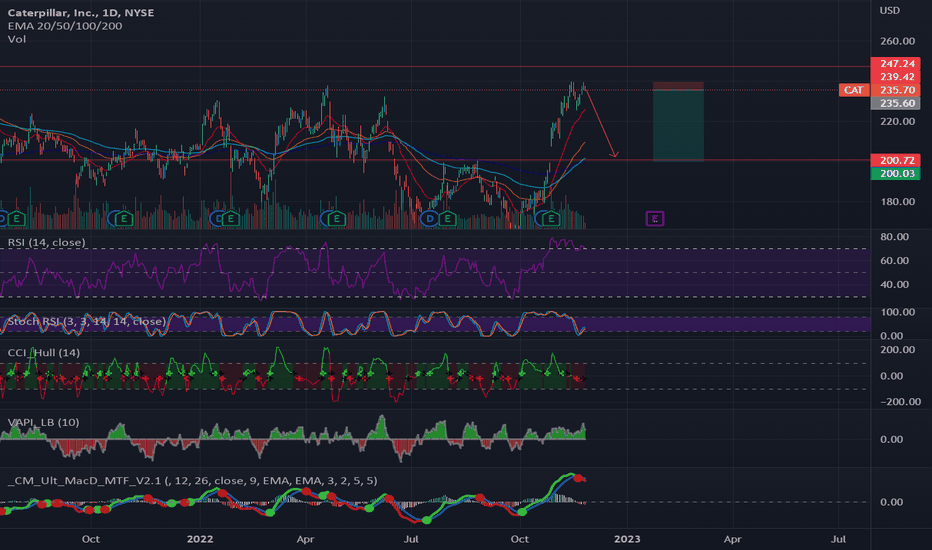Click the EMA 20/50/100/200 indicator legend
Screen dimensions: 932x550
click(x=65, y=26)
